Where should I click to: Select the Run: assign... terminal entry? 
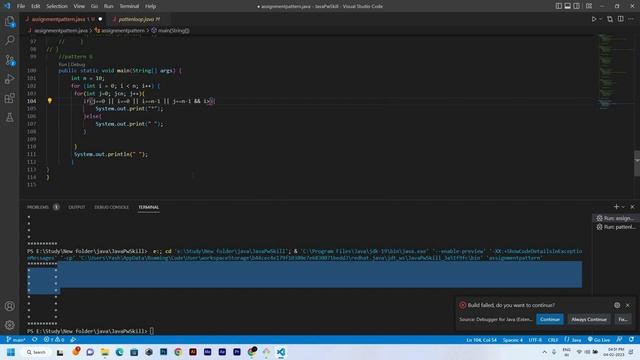tap(615, 218)
